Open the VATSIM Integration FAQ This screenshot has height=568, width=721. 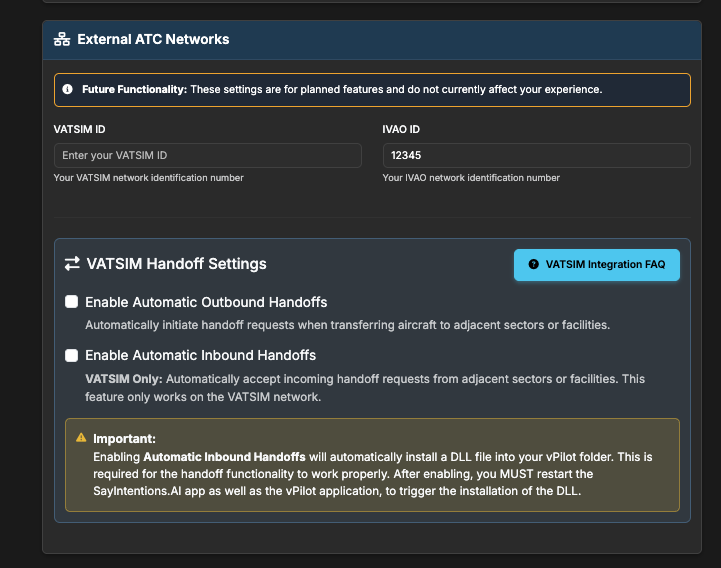coord(597,265)
